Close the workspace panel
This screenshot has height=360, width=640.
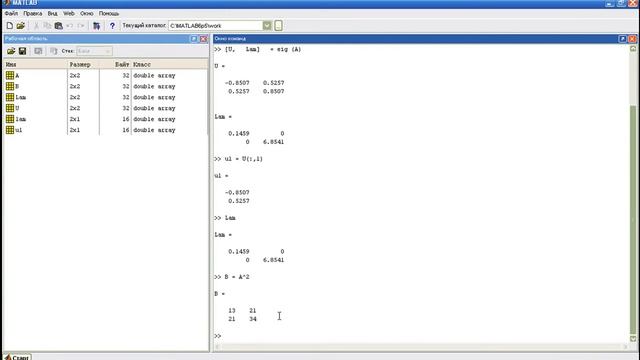pyautogui.click(x=203, y=39)
